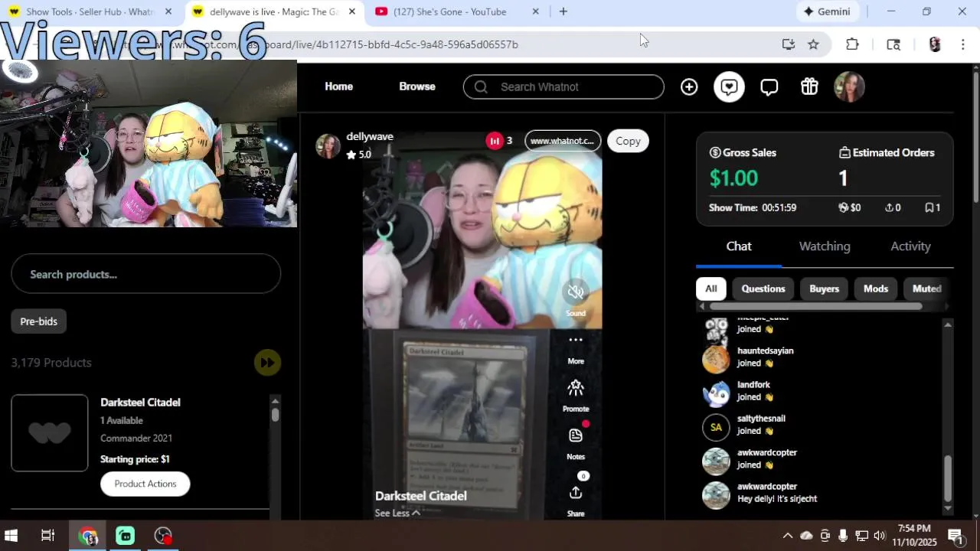Open Product Actions for Darksteel Citadel

click(x=145, y=484)
